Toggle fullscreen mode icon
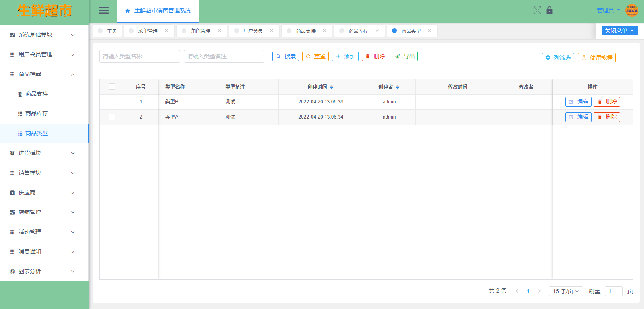The width and height of the screenshot is (644, 309). 537,10
